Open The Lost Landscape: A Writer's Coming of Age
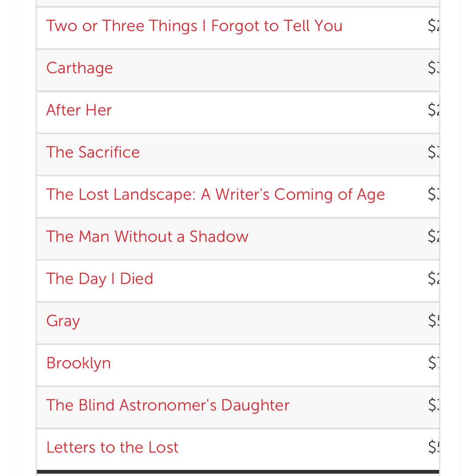 point(216,195)
